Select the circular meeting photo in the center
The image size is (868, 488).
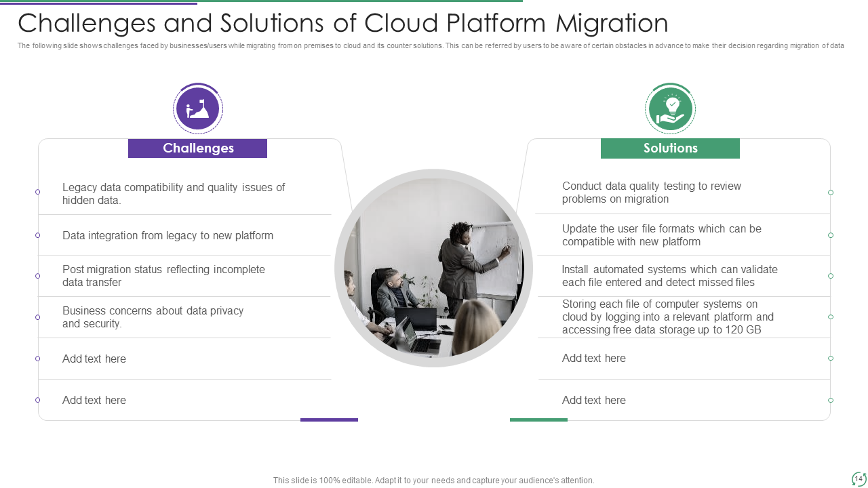(x=434, y=268)
